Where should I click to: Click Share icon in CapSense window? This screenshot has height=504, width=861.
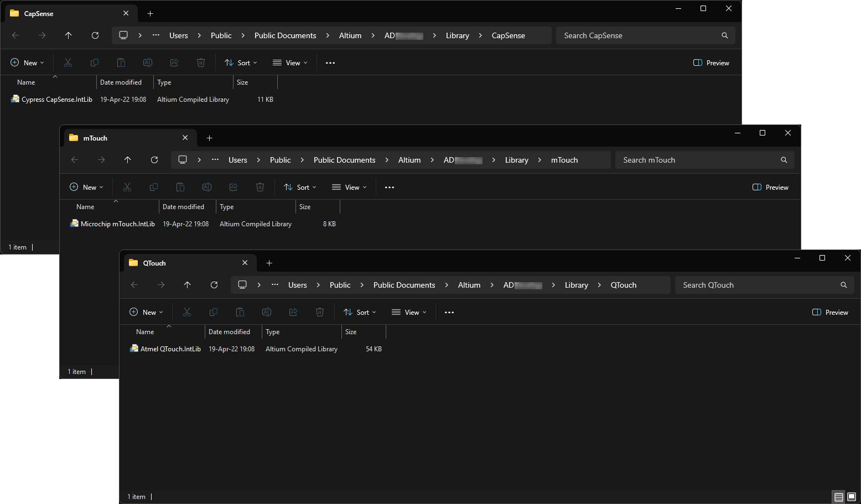click(174, 63)
